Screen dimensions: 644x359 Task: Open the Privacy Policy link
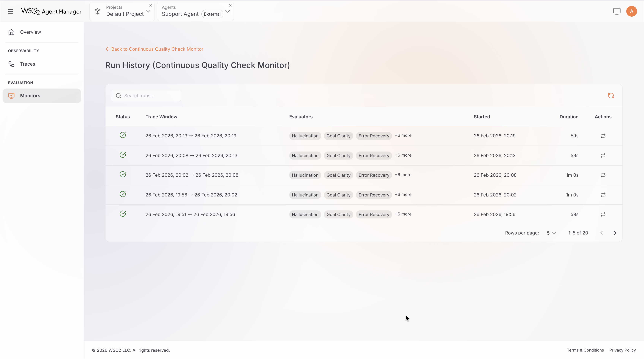tap(622, 350)
